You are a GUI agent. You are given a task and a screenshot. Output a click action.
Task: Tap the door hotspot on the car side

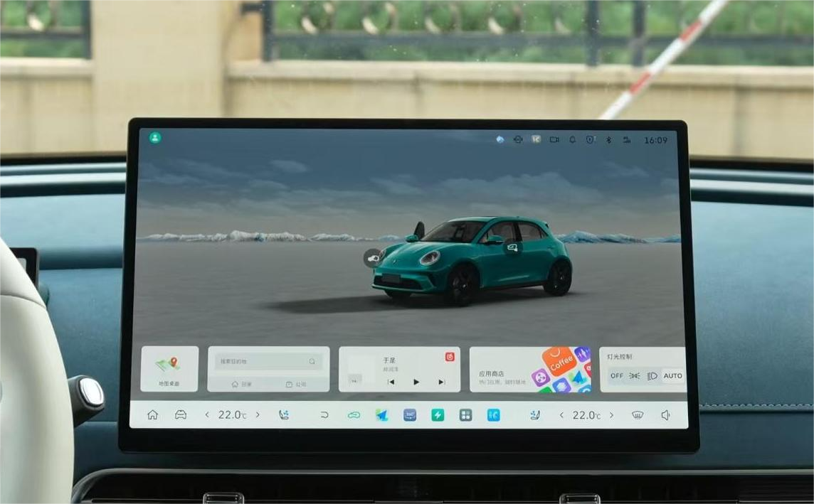(512, 248)
